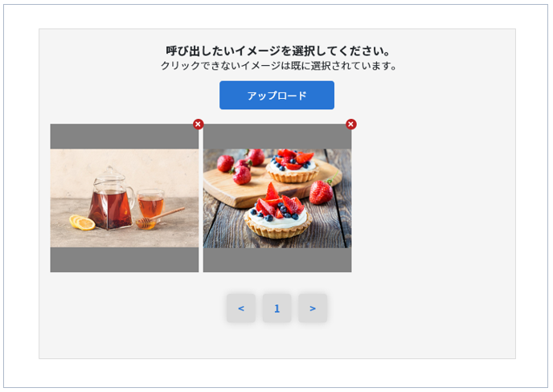Screen dimensions: 553x392
Task: Click the right chevron pagination button
Action: point(313,308)
